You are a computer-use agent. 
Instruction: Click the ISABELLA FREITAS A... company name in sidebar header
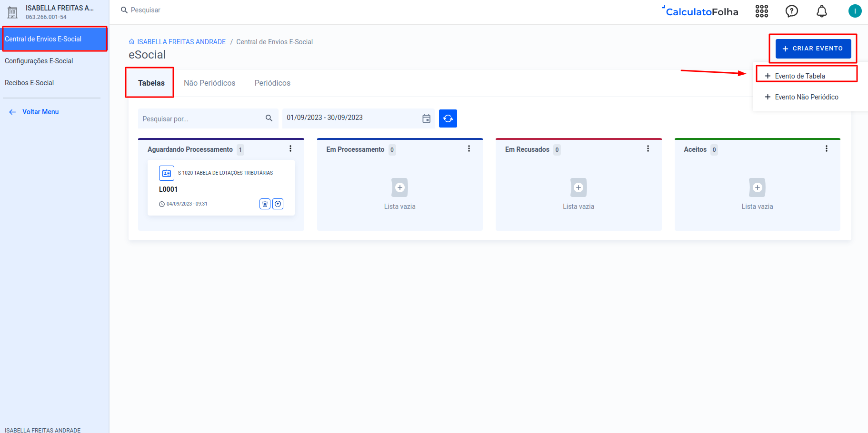point(60,8)
